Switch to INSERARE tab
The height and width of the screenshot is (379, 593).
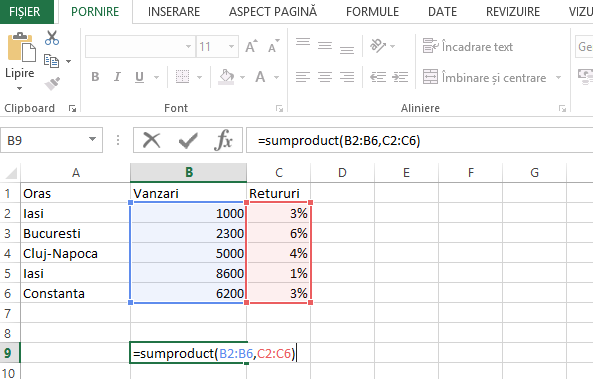(x=174, y=12)
